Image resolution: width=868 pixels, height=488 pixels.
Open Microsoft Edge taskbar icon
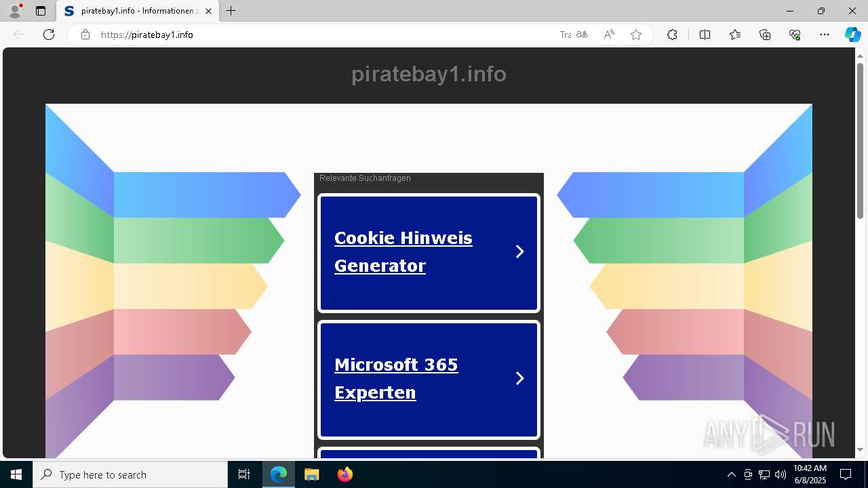point(279,474)
